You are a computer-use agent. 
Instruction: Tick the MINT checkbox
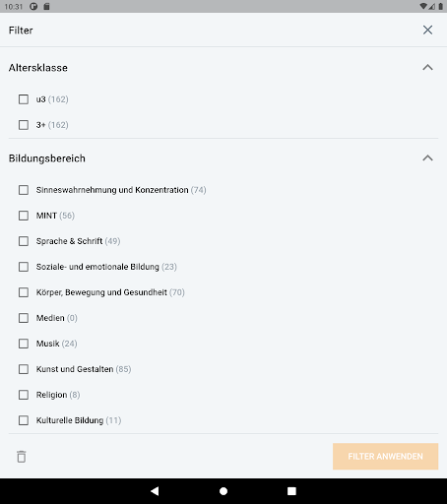coord(24,216)
